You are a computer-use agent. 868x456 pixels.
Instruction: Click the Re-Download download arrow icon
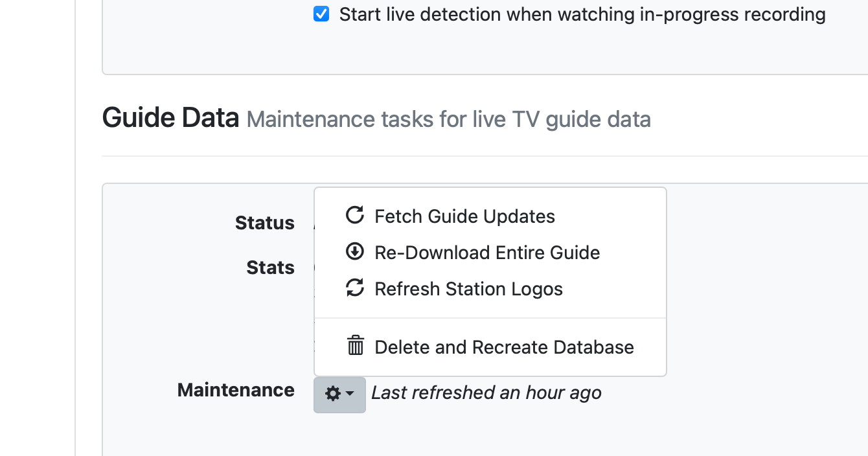(354, 251)
